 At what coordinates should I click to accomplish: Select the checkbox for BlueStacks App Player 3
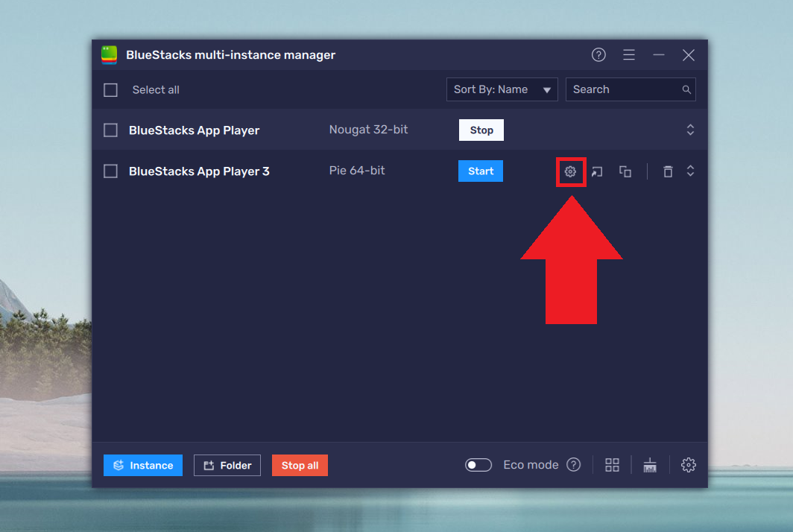(x=110, y=171)
